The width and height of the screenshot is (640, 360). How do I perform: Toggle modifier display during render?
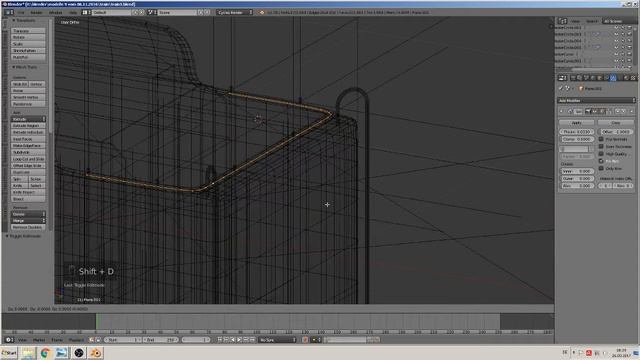(588, 111)
